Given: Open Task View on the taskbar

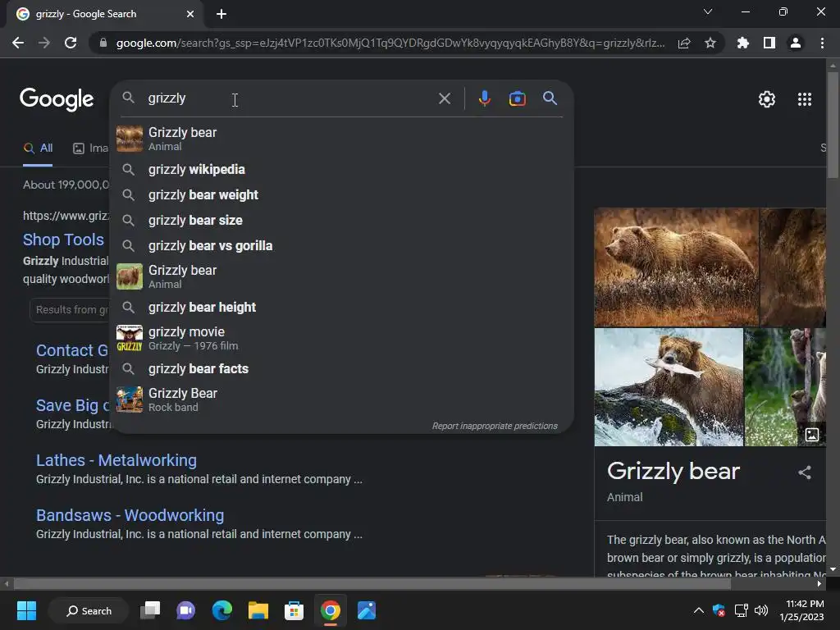Looking at the screenshot, I should [150, 610].
